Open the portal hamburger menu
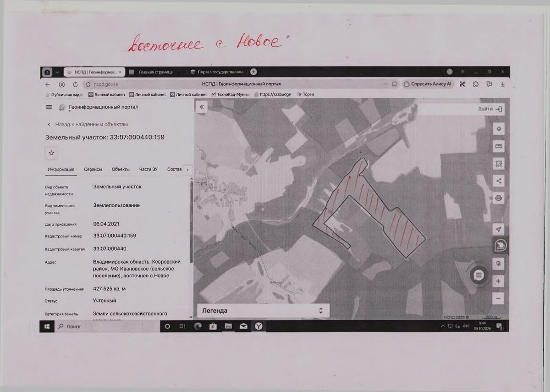The height and width of the screenshot is (392, 550). tap(49, 107)
